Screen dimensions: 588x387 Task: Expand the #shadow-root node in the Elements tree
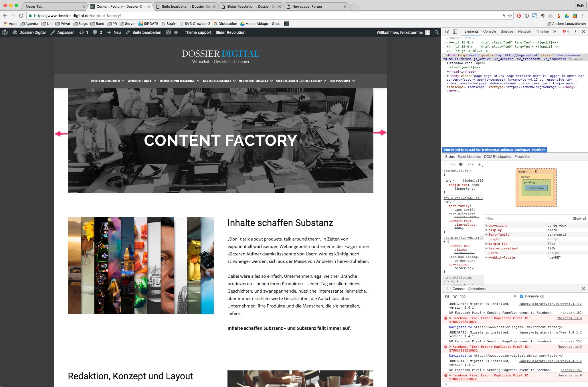(448, 63)
